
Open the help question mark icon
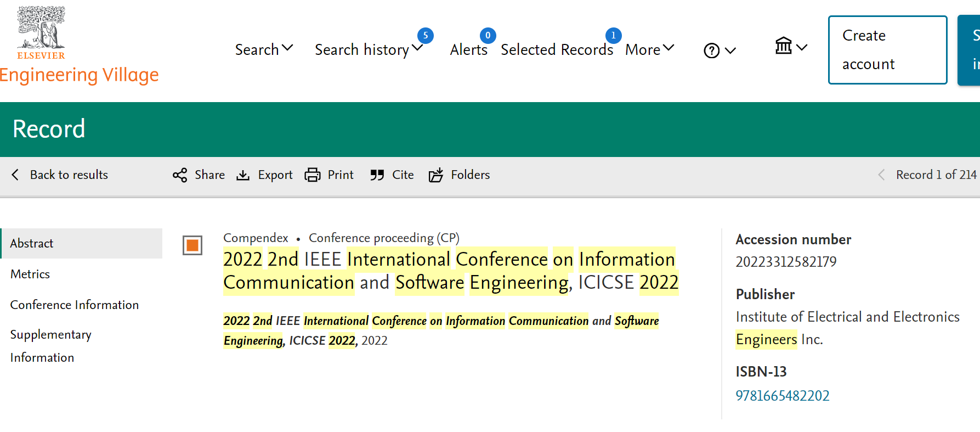[711, 51]
